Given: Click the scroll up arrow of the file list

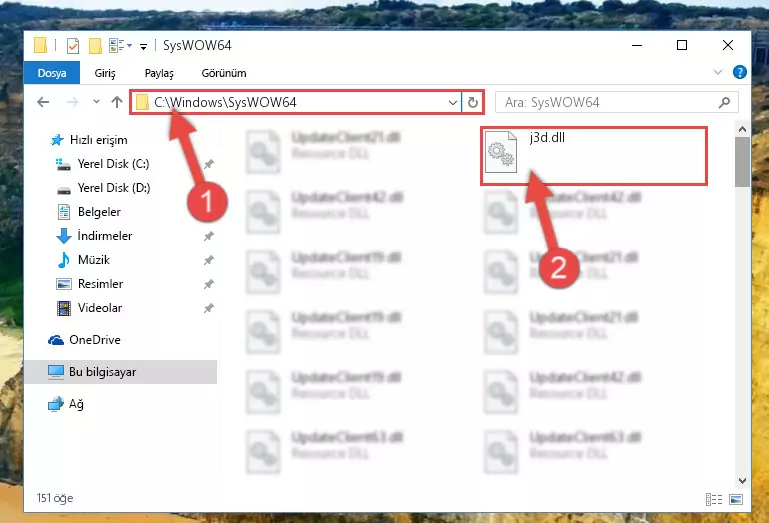Looking at the screenshot, I should click(x=742, y=130).
